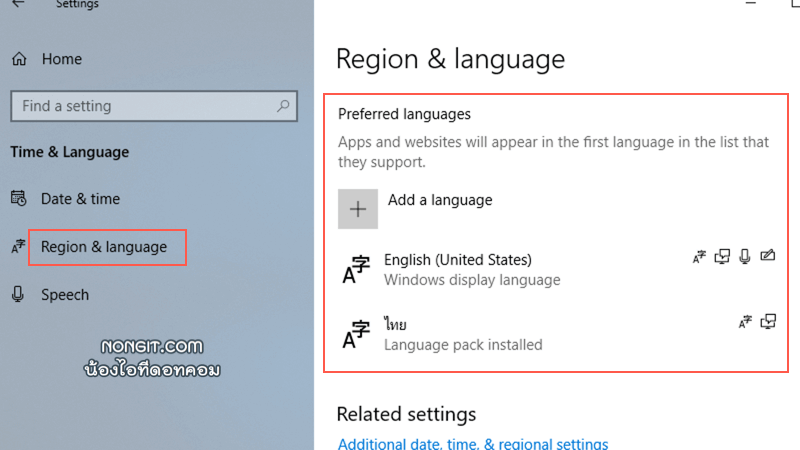Click the Thai text-to-speech feature icon
The height and width of the screenshot is (450, 800).
point(768,321)
